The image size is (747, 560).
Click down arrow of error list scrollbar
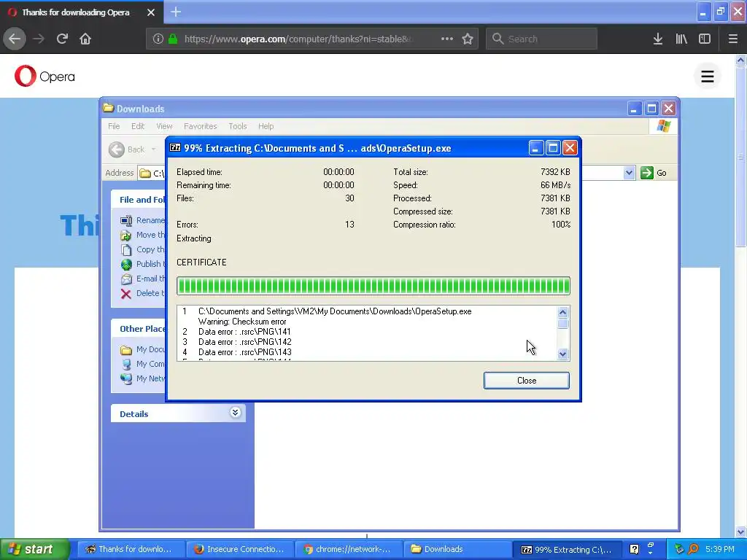(562, 354)
